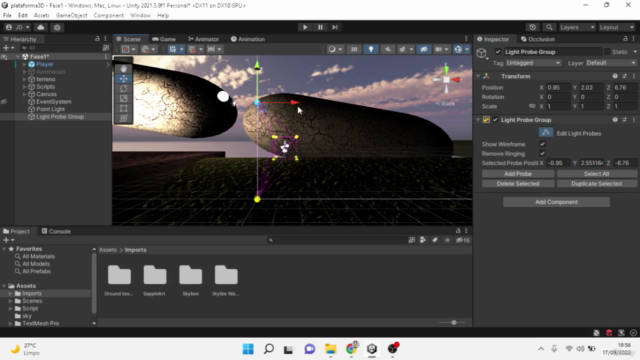Adjust the Project icon size slider
Screen dimensions: 640x360
pos(453,322)
